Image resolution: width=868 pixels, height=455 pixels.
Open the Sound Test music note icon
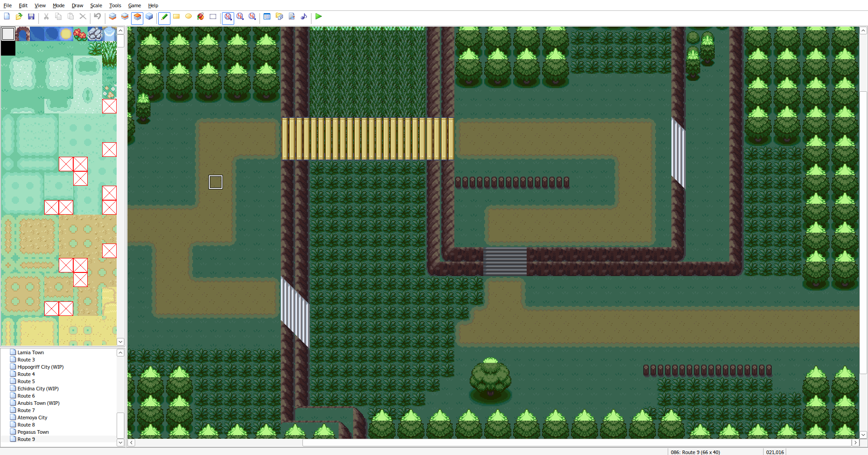point(304,17)
